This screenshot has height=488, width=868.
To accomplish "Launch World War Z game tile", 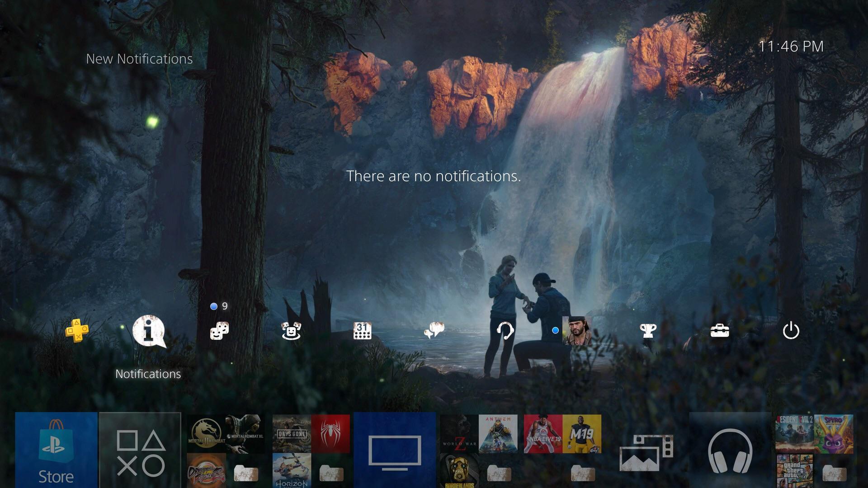I will tap(459, 434).
